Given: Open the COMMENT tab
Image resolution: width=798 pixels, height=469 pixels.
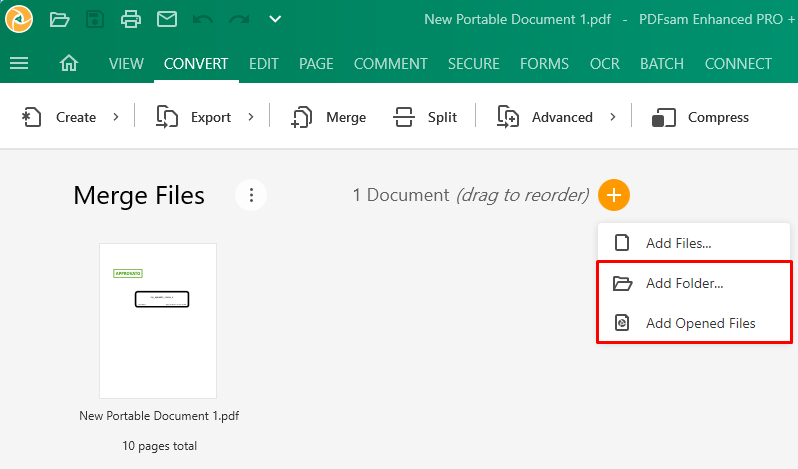Looking at the screenshot, I should click(x=391, y=64).
